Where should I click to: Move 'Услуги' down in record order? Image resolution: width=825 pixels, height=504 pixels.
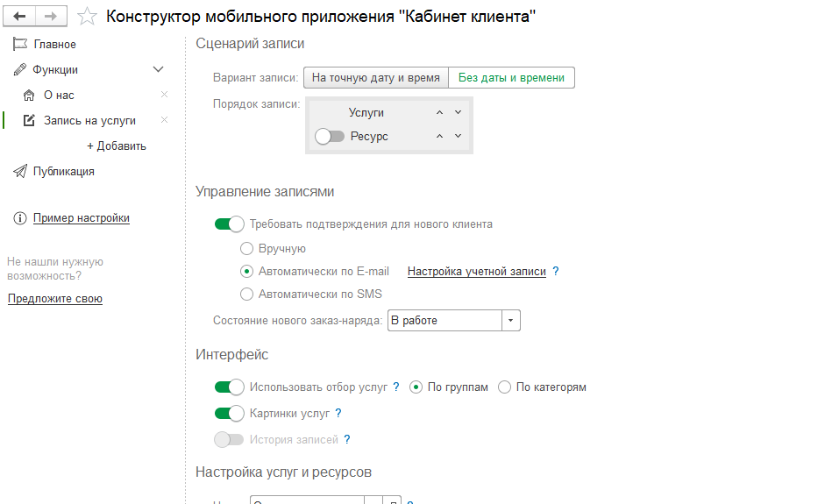pyautogui.click(x=458, y=112)
